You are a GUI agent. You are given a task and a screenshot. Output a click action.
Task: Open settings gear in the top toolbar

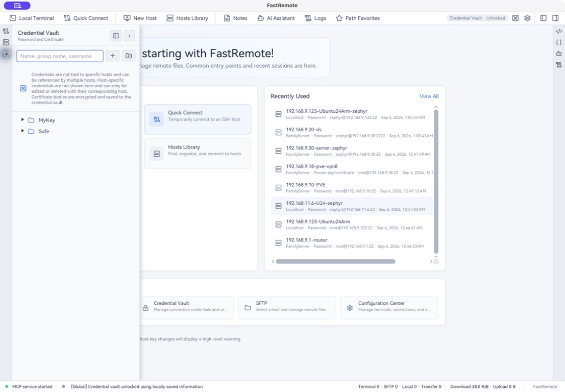(x=527, y=18)
